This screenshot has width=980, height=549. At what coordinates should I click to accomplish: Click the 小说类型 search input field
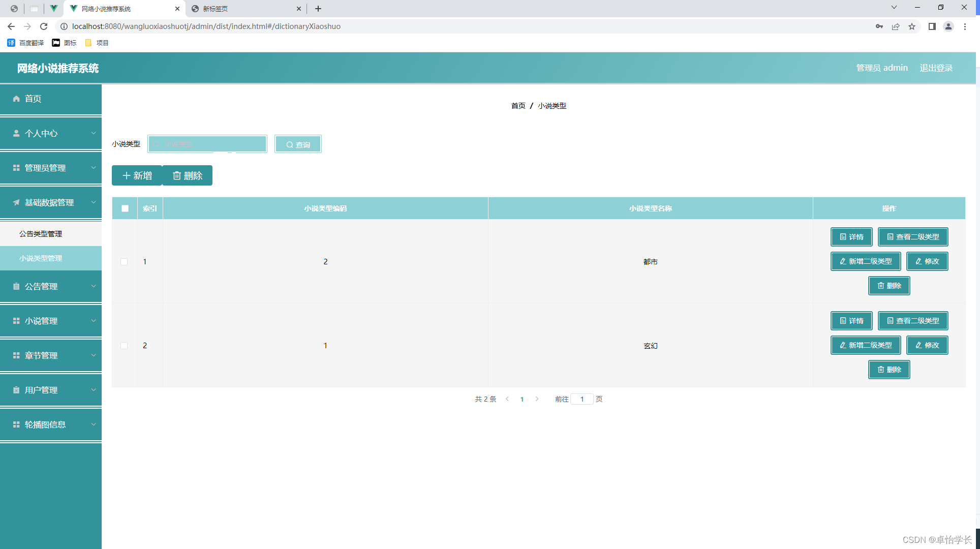(207, 144)
